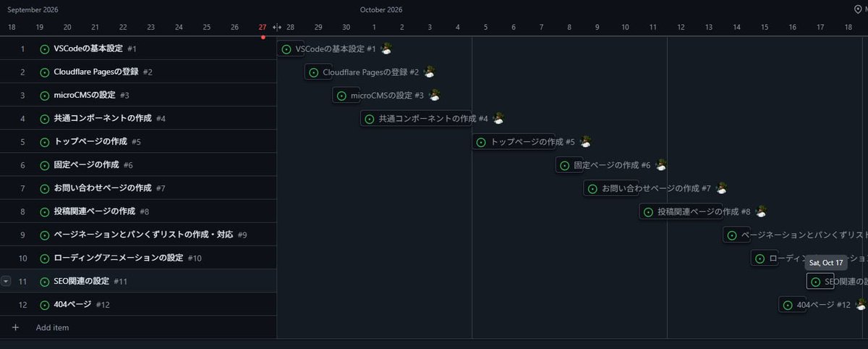
Task: Click the September 2026 month label
Action: pyautogui.click(x=33, y=9)
